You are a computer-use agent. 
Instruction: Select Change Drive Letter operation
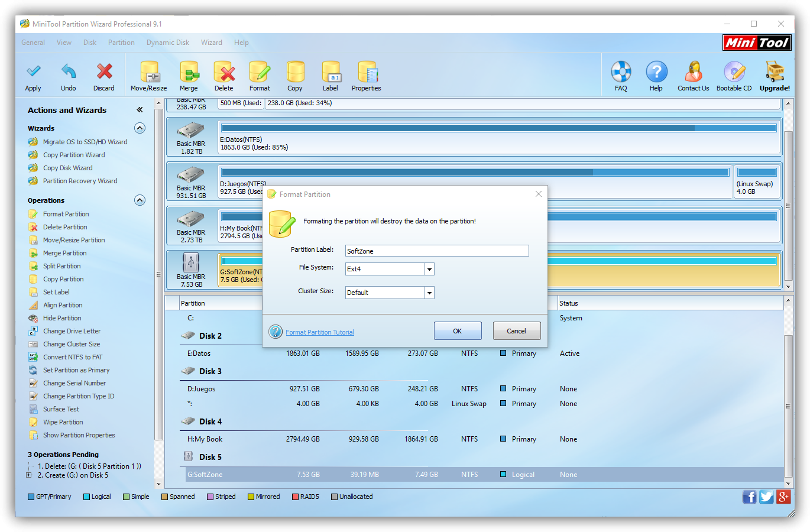tap(72, 331)
